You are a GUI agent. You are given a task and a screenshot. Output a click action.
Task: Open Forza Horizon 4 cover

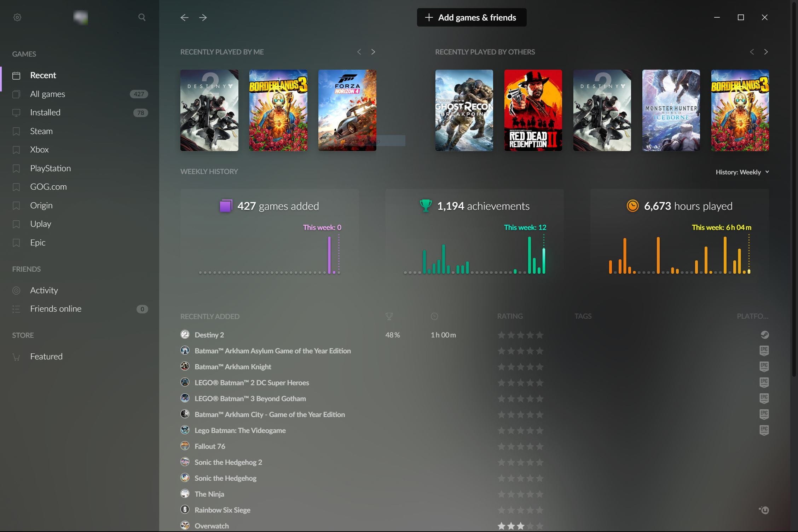pos(347,110)
